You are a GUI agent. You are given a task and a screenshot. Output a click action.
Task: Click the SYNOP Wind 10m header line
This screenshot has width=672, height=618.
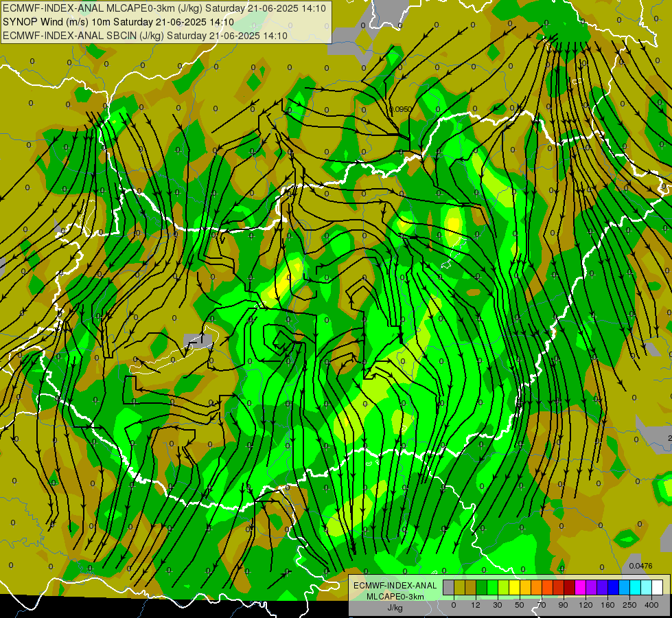coord(118,22)
